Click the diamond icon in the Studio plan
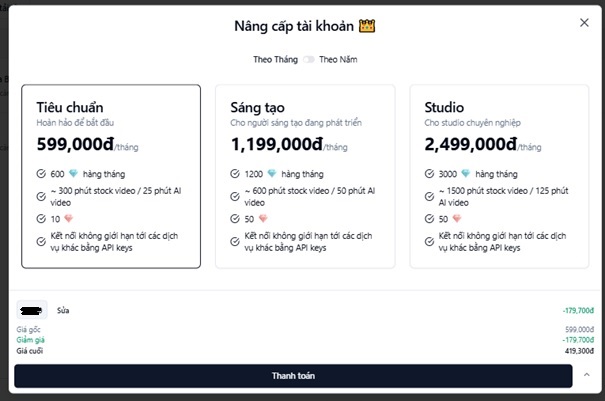The image size is (605, 401). pyautogui.click(x=463, y=173)
